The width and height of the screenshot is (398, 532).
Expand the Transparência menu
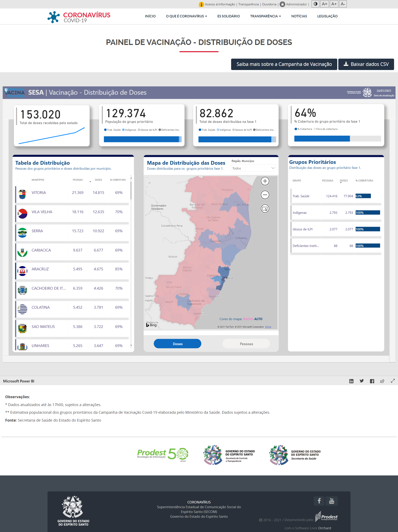[265, 16]
